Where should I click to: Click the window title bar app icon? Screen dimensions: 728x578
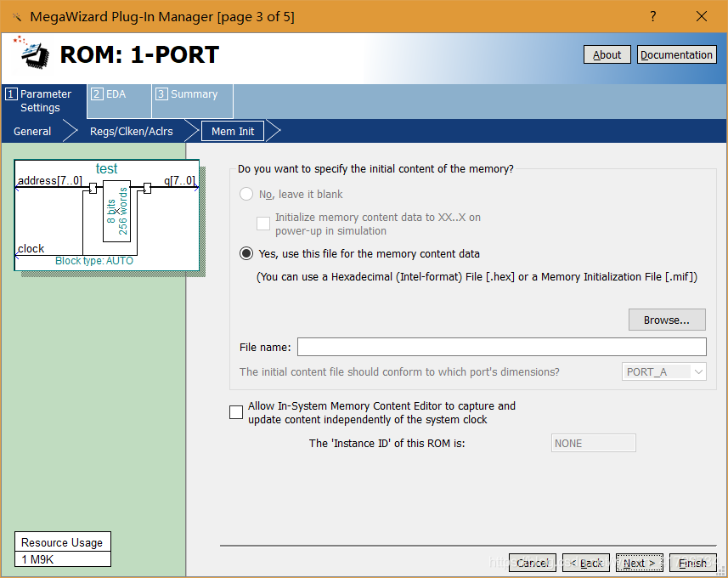(17, 17)
